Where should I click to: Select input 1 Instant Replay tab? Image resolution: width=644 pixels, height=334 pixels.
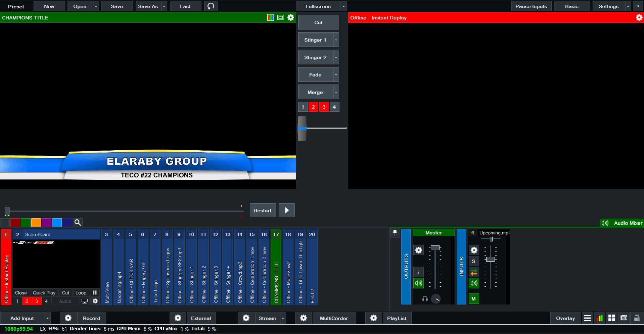[6, 267]
